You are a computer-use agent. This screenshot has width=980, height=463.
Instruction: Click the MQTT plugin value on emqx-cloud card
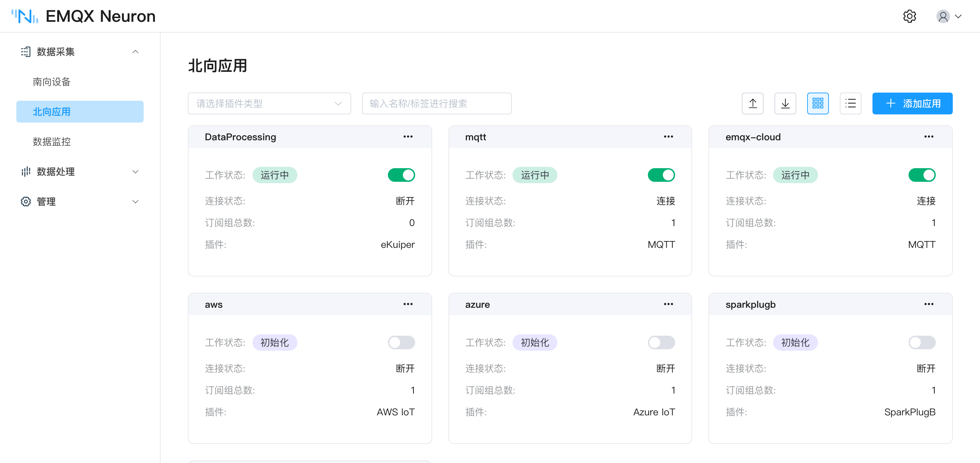[921, 244]
